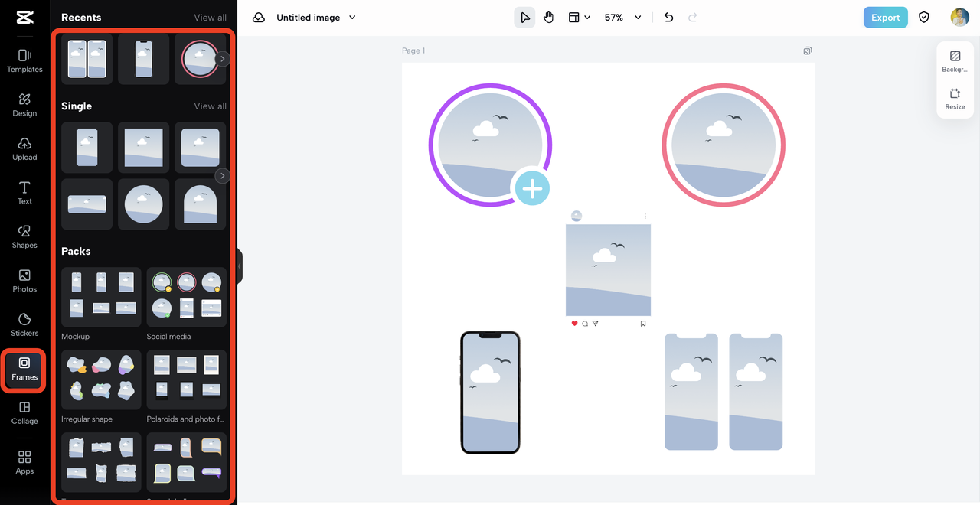Click the Resize canvas button
The width and height of the screenshot is (980, 505).
pyautogui.click(x=955, y=99)
